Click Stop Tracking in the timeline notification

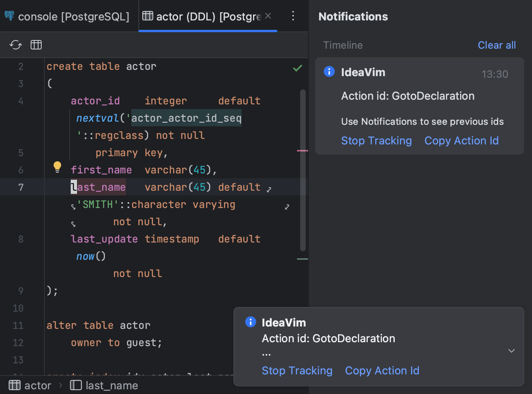tap(376, 140)
